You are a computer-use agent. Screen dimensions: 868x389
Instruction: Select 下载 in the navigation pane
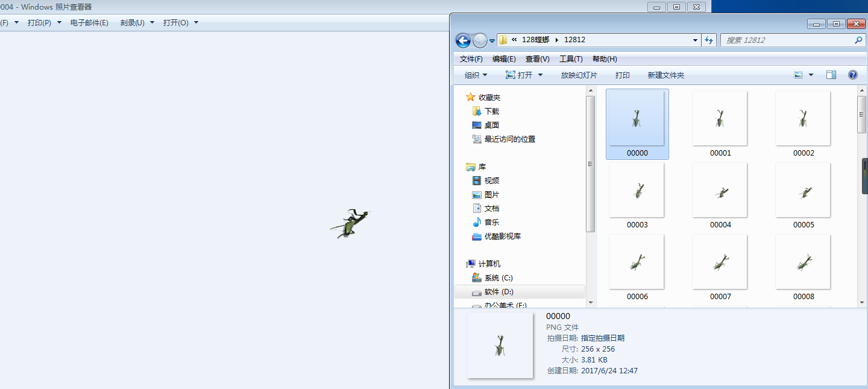tap(492, 112)
